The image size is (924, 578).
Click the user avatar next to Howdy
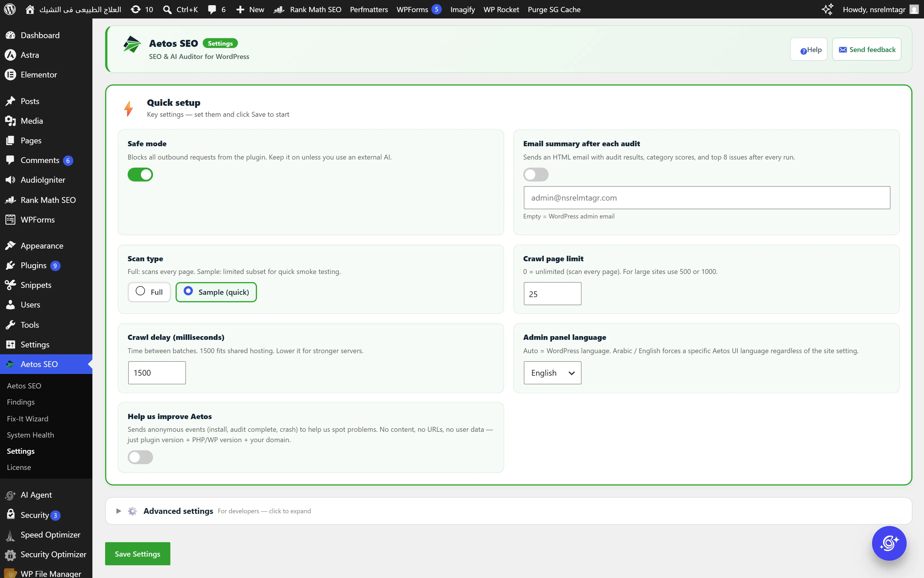[914, 9]
